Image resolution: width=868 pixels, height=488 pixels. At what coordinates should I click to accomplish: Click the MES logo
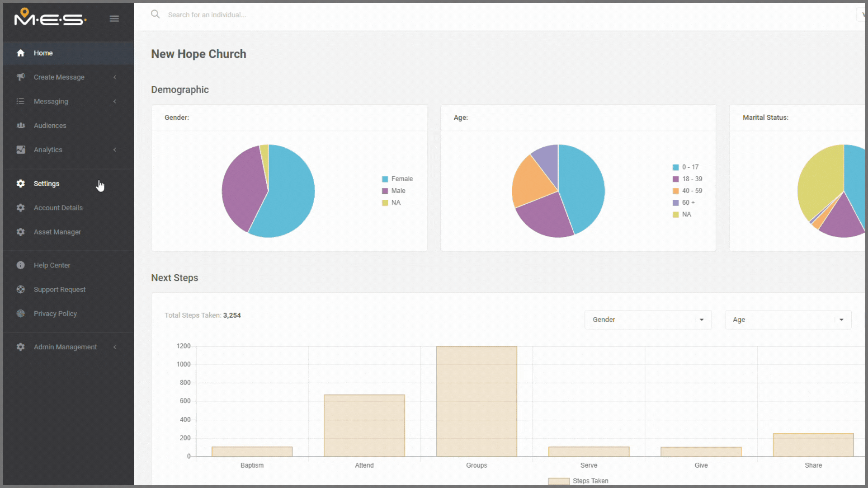pos(50,18)
